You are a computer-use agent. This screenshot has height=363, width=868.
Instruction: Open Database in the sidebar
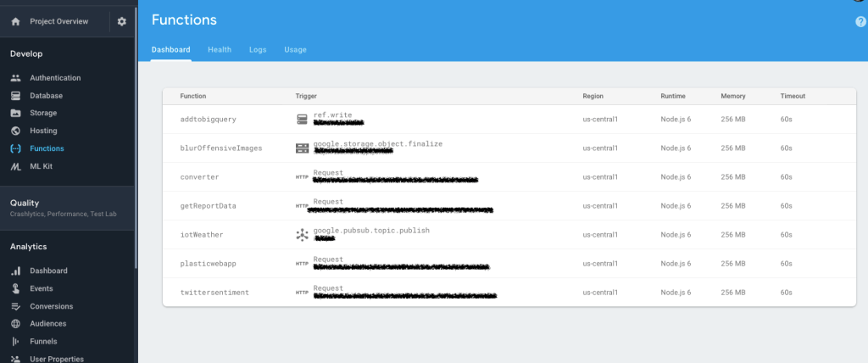47,96
